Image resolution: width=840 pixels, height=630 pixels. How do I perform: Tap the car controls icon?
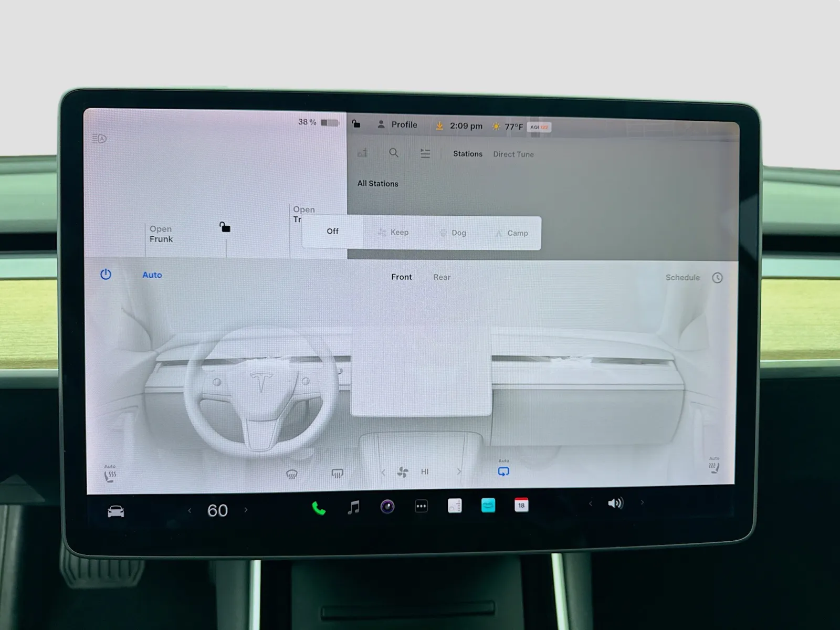115,511
